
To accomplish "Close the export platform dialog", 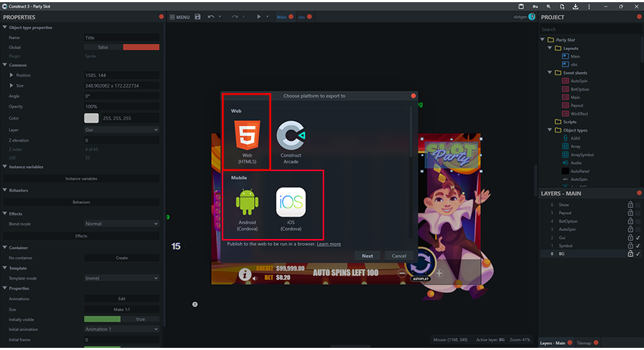I will pyautogui.click(x=413, y=96).
